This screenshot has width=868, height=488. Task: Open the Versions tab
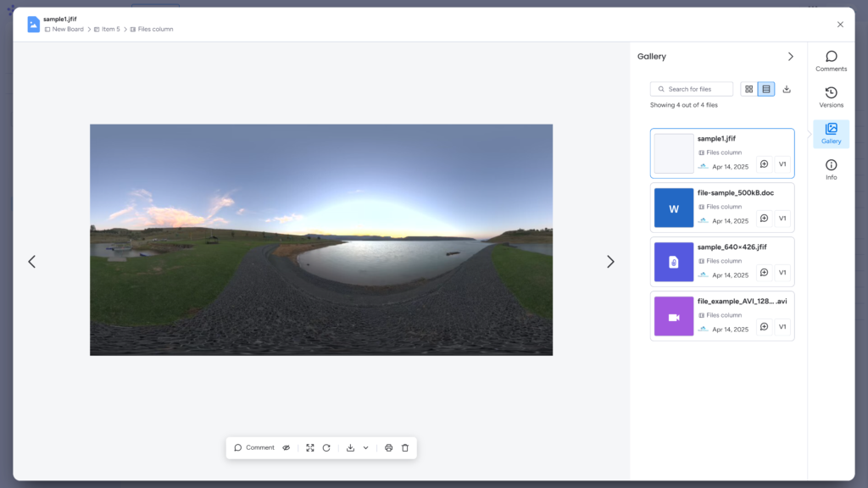coord(831,97)
